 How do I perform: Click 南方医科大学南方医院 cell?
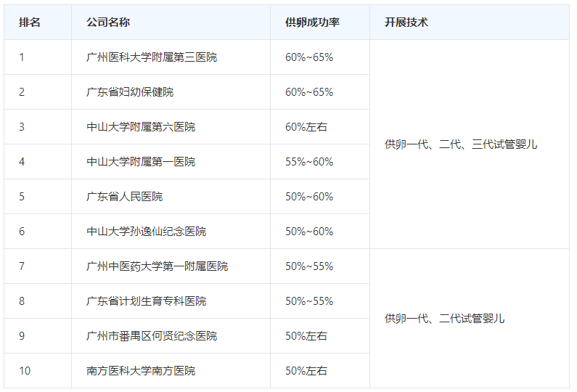click(x=141, y=371)
